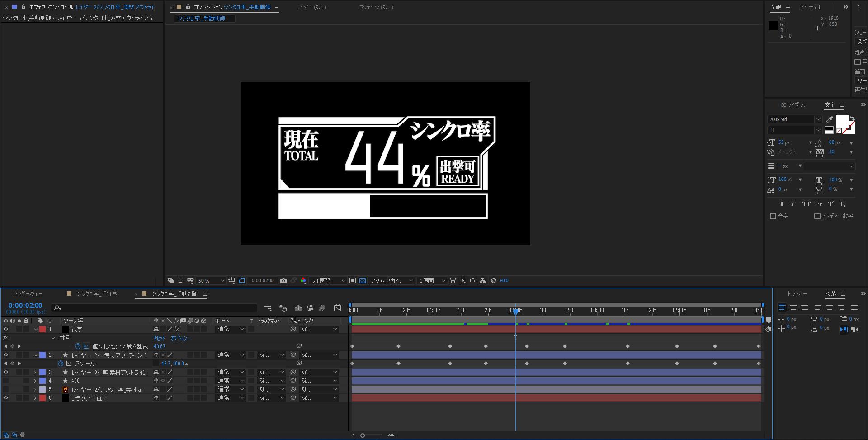The image size is (868, 440).
Task: Switch to the レンダーキュー tab
Action: 28,294
